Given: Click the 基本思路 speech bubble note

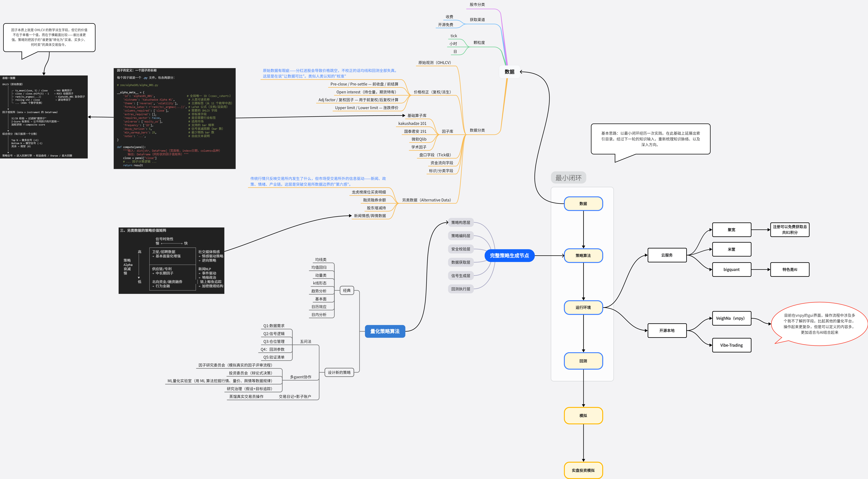Looking at the screenshot, I should [x=651, y=139].
